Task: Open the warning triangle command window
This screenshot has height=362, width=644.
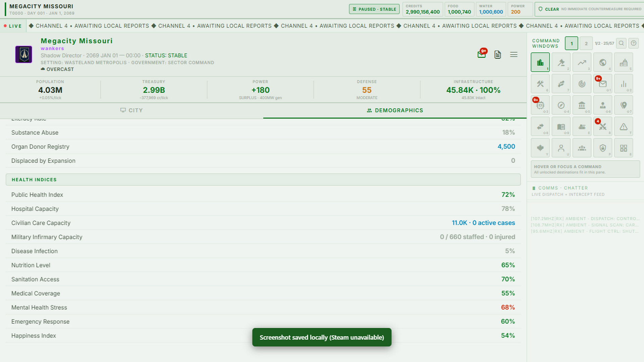Action: [624, 127]
